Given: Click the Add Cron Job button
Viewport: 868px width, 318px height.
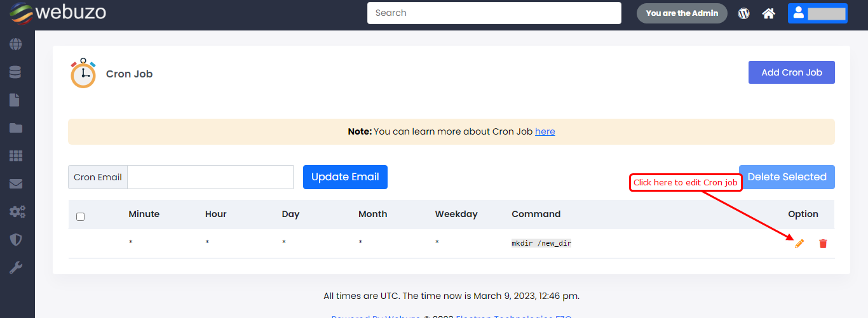Looking at the screenshot, I should pos(791,72).
